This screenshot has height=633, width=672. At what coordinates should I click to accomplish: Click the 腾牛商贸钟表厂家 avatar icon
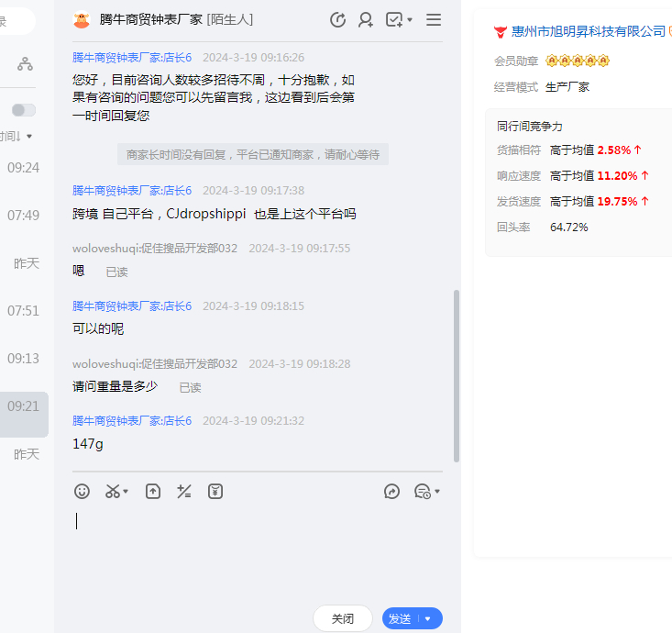click(82, 20)
